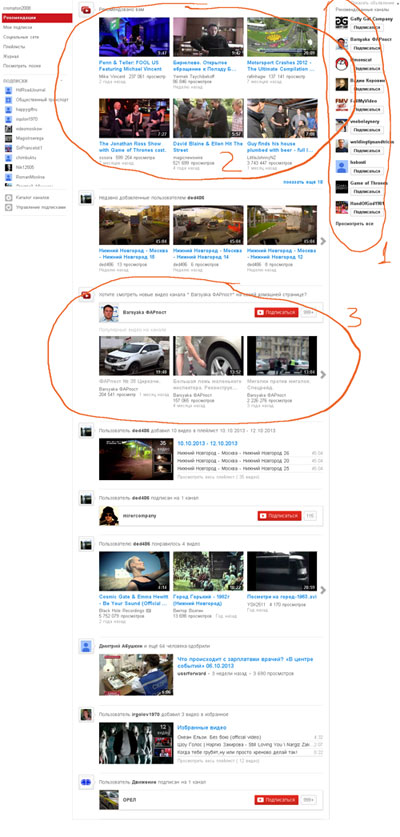Collapse the ПОДПИСКИ sidebar section arrow

coord(62,80)
